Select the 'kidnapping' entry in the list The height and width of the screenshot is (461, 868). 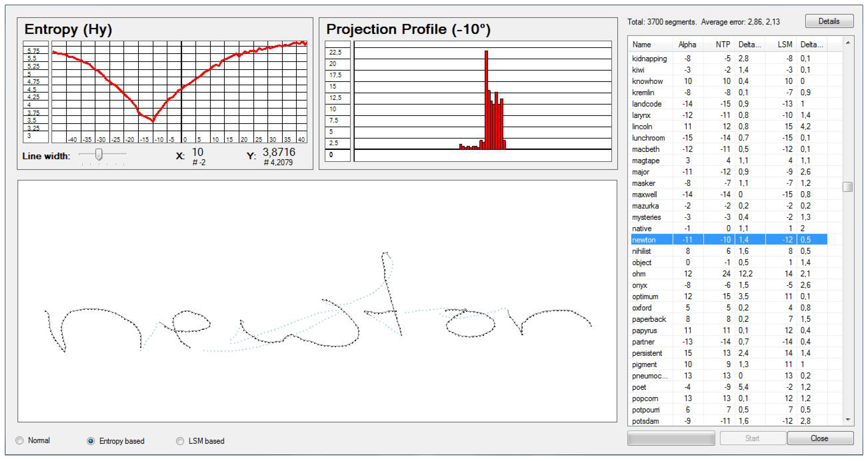coord(649,59)
